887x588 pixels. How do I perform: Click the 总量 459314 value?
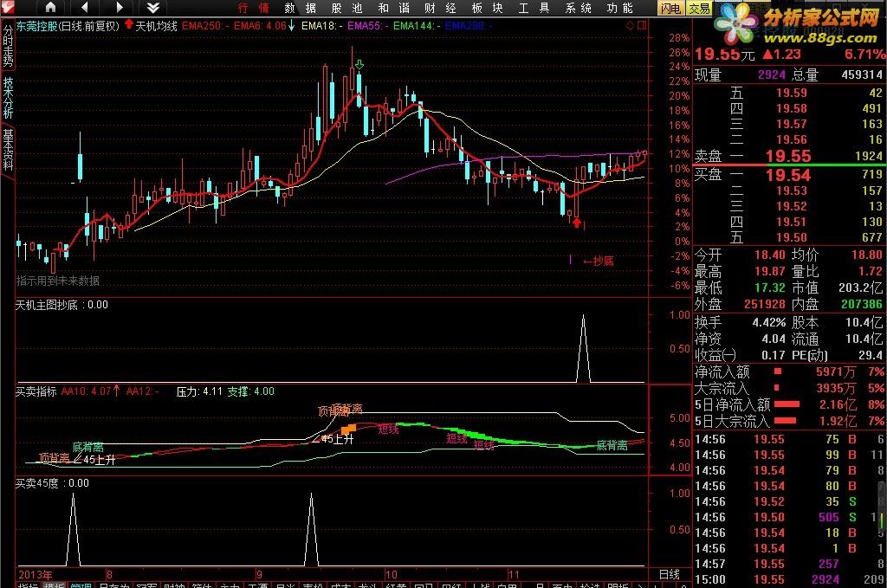(862, 74)
